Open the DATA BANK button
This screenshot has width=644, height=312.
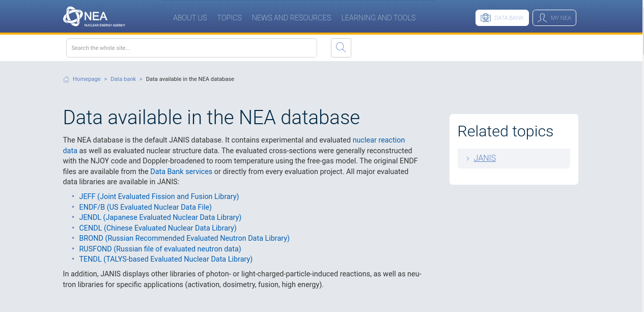coord(502,18)
